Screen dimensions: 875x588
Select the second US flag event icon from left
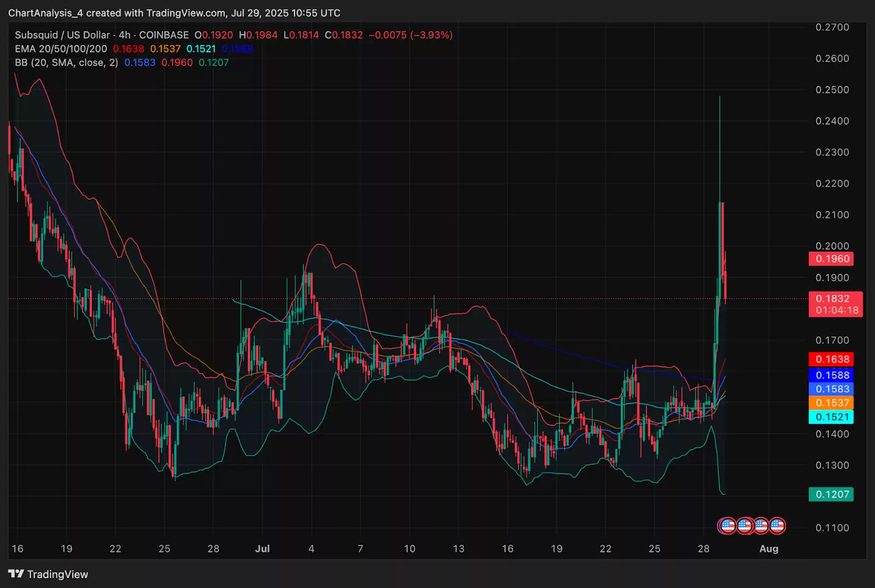[x=744, y=526]
